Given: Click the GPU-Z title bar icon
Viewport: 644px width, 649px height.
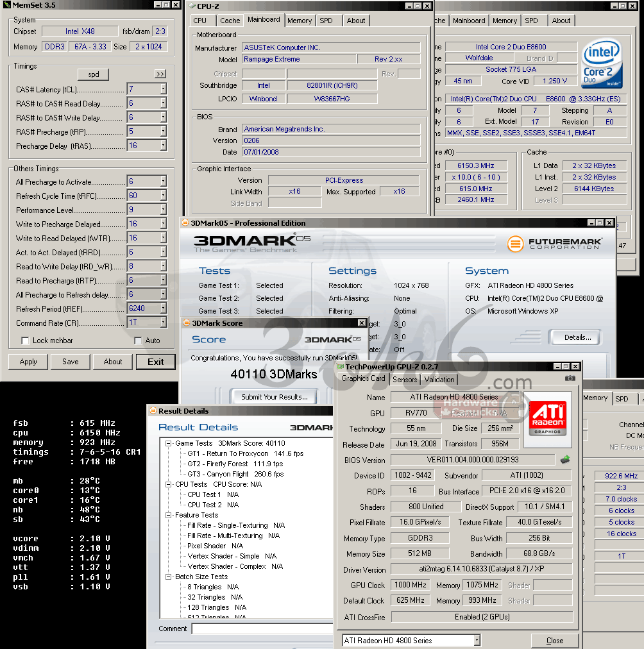Looking at the screenshot, I should coord(340,366).
